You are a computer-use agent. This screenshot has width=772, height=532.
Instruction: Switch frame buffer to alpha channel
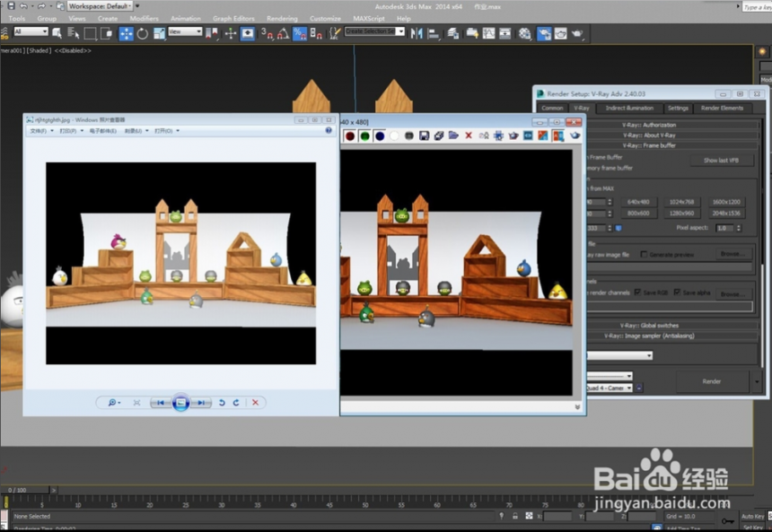point(394,135)
